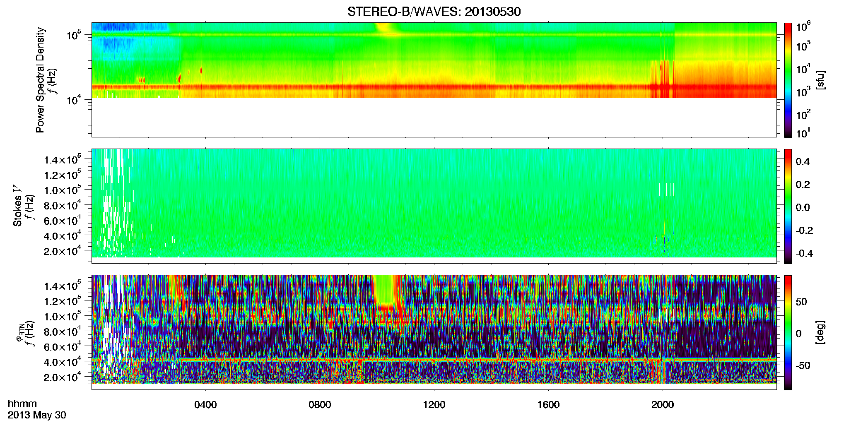The width and height of the screenshot is (868, 447).
Task: Click the empty white area below spectrum
Action: (x=434, y=117)
